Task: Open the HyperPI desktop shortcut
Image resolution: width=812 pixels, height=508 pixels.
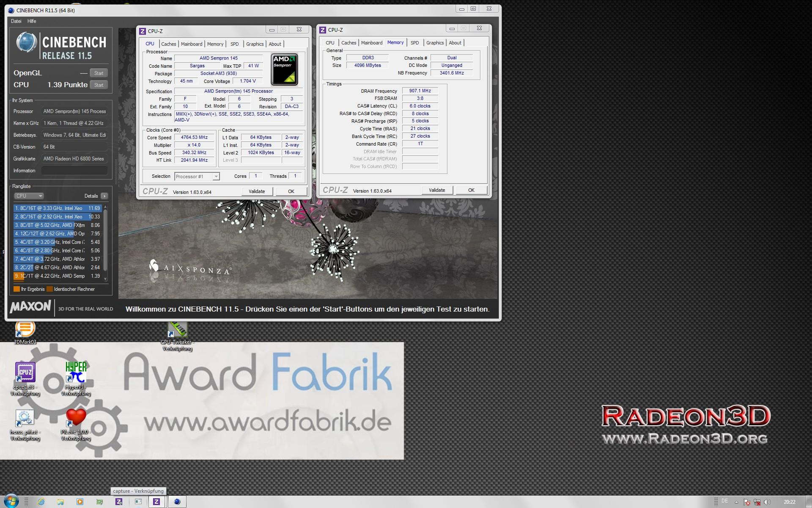Action: coord(76,379)
